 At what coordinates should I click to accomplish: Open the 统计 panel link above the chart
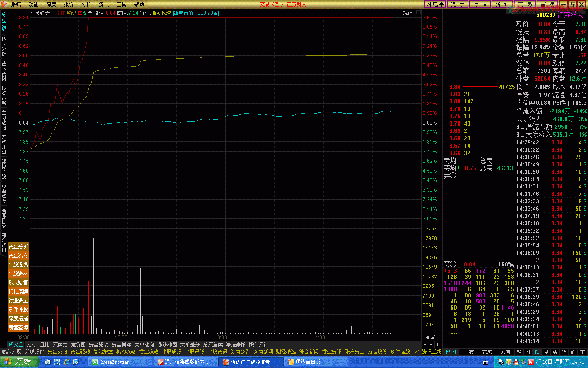click(408, 13)
